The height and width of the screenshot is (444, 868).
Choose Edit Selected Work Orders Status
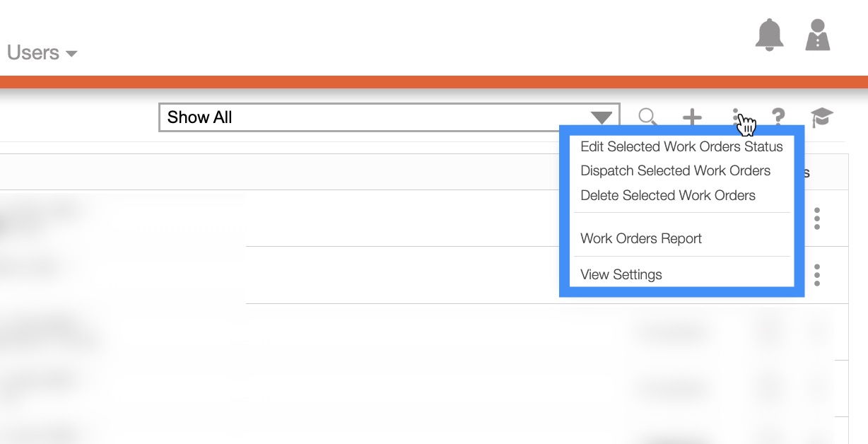681,147
